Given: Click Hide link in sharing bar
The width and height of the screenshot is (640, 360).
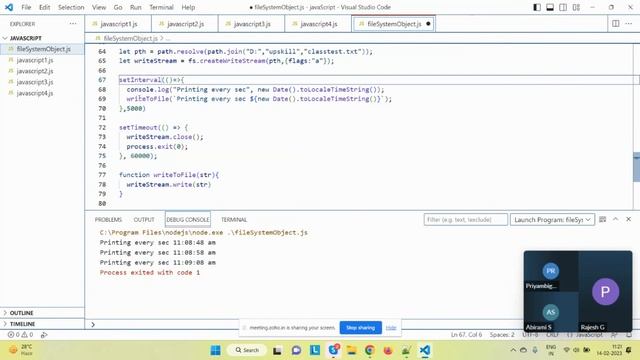Looking at the screenshot, I should click(x=391, y=328).
